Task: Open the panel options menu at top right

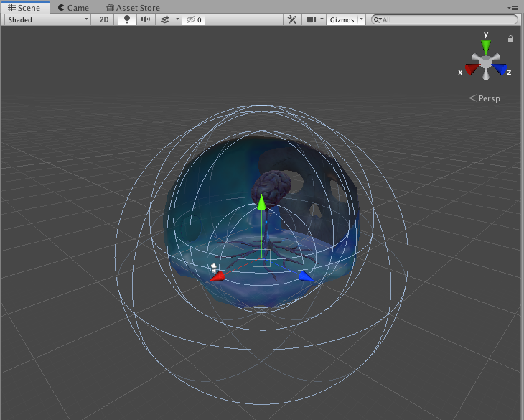Action: pos(513,7)
